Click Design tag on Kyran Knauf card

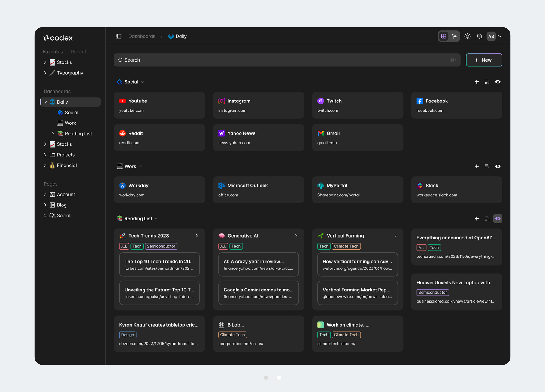(128, 335)
